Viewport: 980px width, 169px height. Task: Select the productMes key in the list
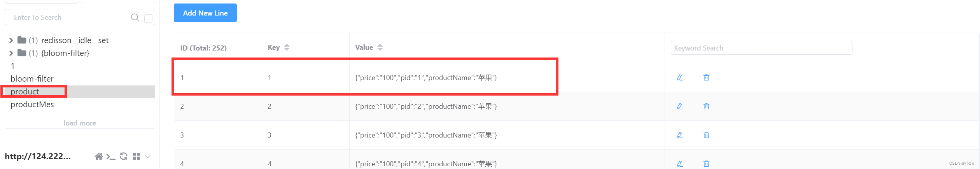coord(32,105)
